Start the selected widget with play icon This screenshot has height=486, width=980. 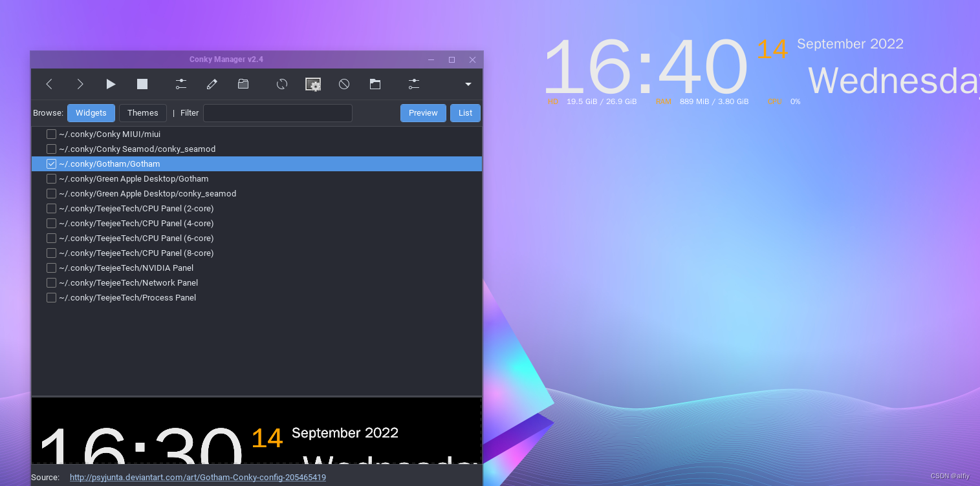[111, 84]
